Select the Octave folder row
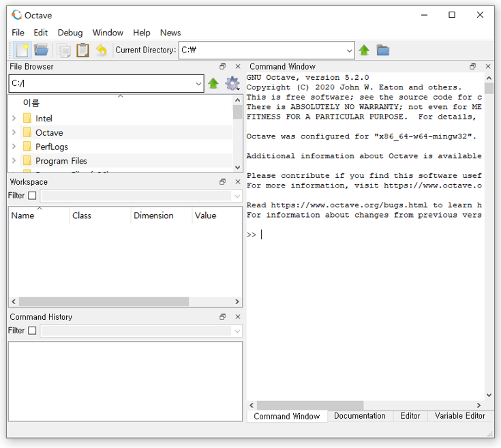The width and height of the screenshot is (501, 448). tap(127, 132)
